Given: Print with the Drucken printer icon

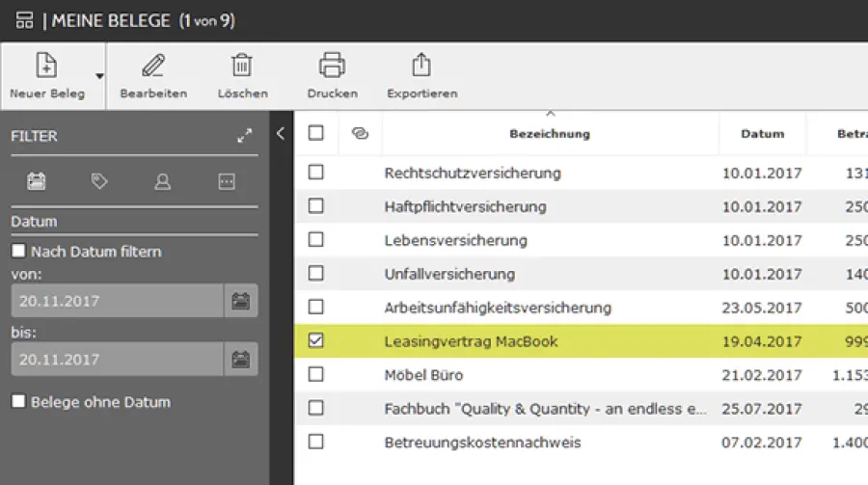Looking at the screenshot, I should (x=332, y=66).
